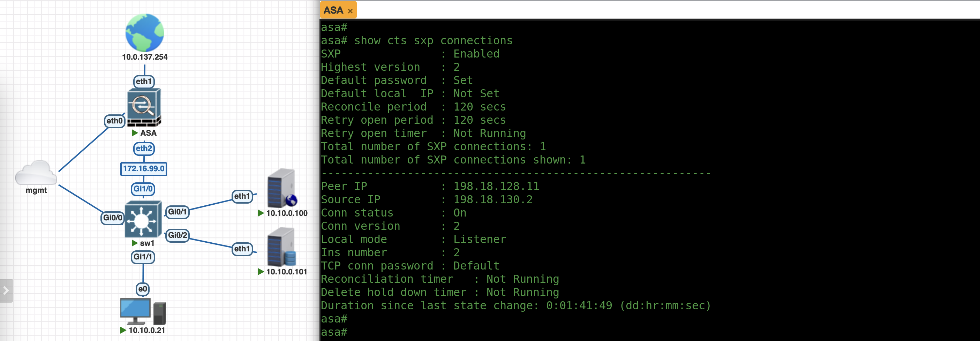Click the 172.16.99.0 network label
The height and width of the screenshot is (341, 980).
point(143,168)
